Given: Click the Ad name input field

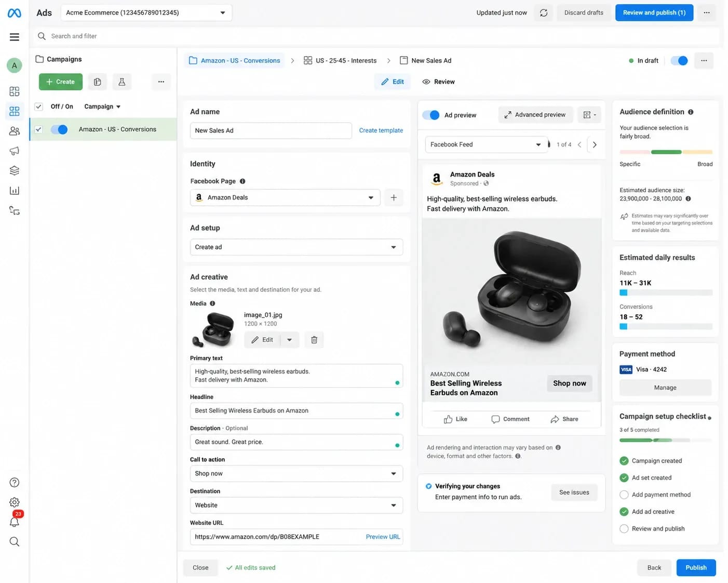Looking at the screenshot, I should pyautogui.click(x=271, y=130).
